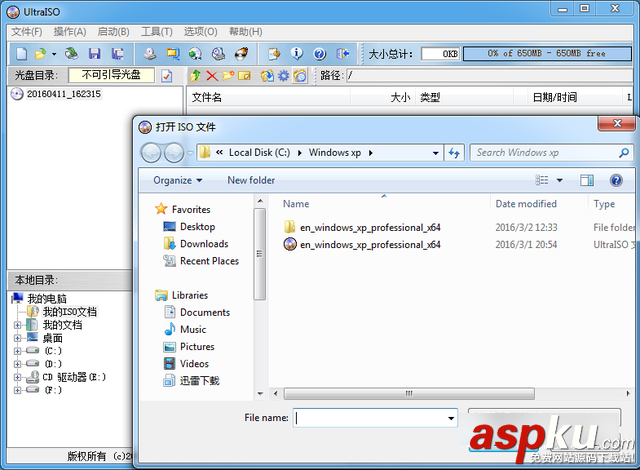The height and width of the screenshot is (470, 640).
Task: Click the Up one level green arrow icon
Action: (x=195, y=75)
